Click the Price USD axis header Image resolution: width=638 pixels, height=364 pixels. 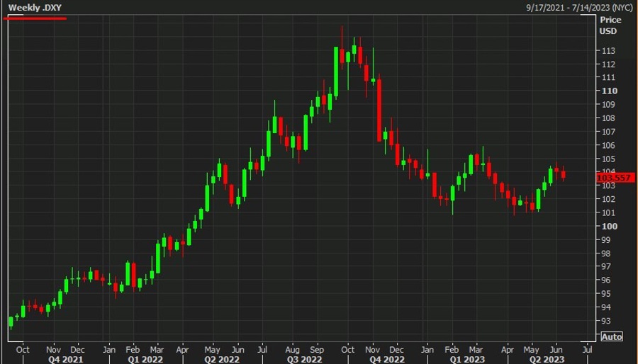[x=609, y=25]
